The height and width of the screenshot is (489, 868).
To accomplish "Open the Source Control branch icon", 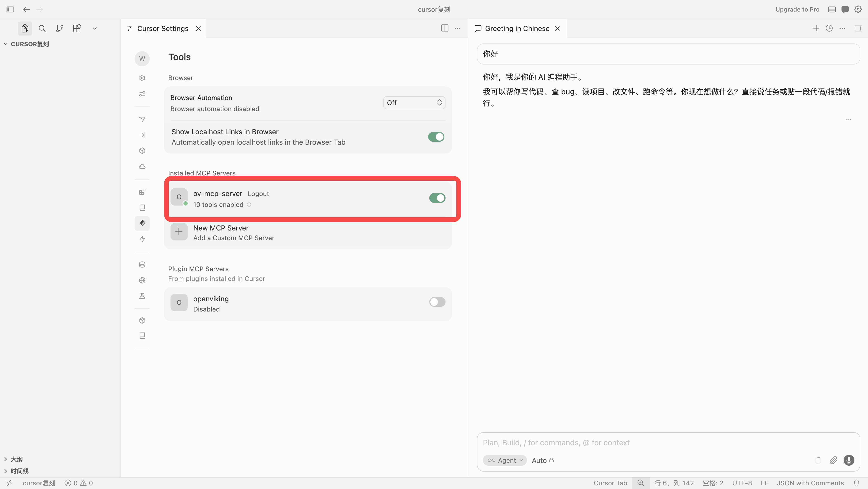I will (60, 28).
